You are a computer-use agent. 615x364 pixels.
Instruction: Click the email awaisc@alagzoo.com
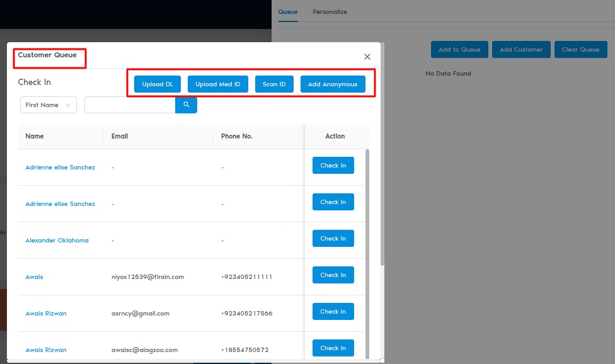pyautogui.click(x=144, y=350)
